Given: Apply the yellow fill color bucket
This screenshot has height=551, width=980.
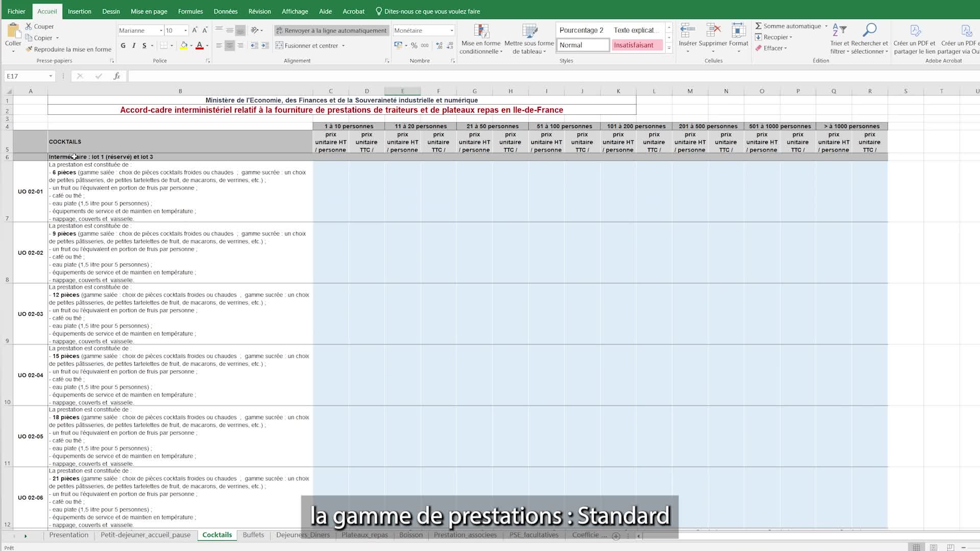Looking at the screenshot, I should pos(184,45).
